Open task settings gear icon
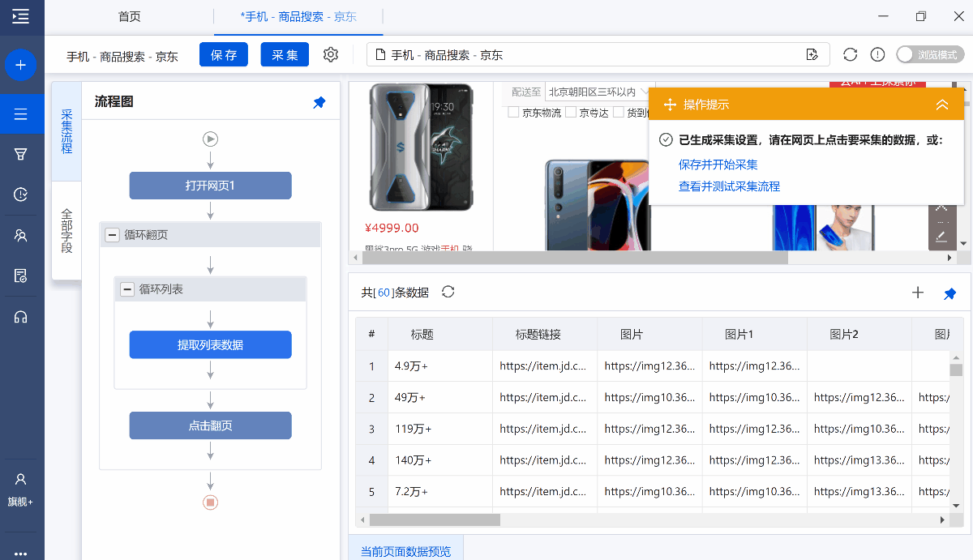 [x=331, y=54]
